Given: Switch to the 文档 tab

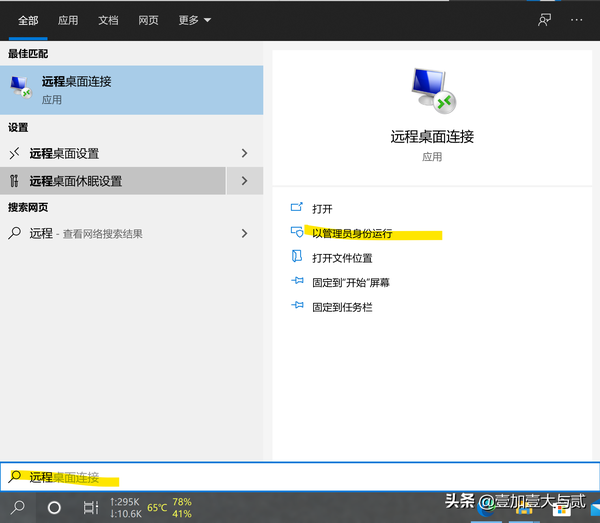Looking at the screenshot, I should tap(108, 19).
